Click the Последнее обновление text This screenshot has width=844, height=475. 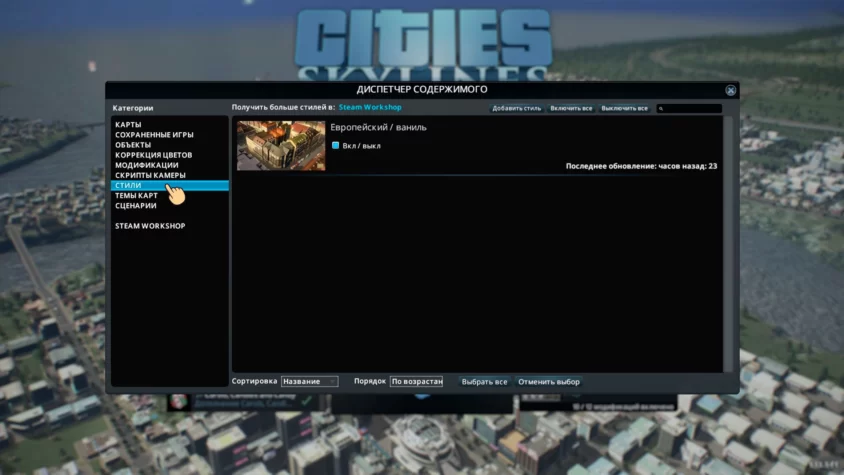click(x=641, y=166)
